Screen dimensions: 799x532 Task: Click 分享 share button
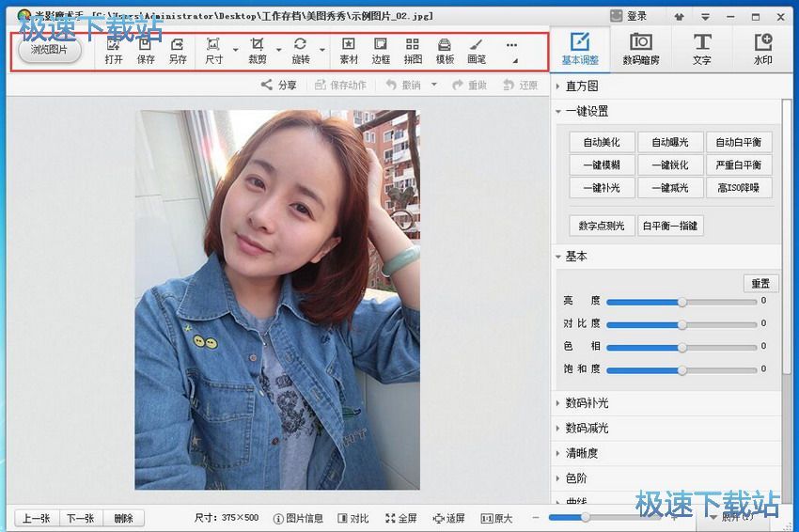click(279, 86)
